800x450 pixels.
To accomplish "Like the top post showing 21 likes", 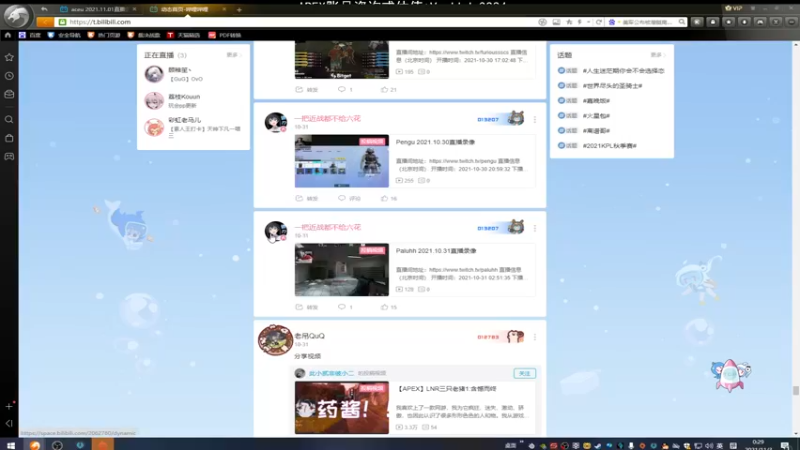I will point(384,89).
